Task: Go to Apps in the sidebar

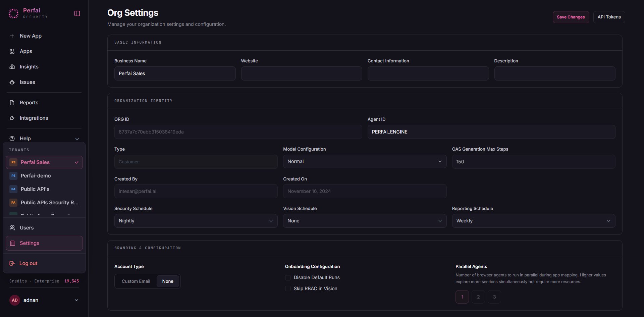Action: click(44, 51)
